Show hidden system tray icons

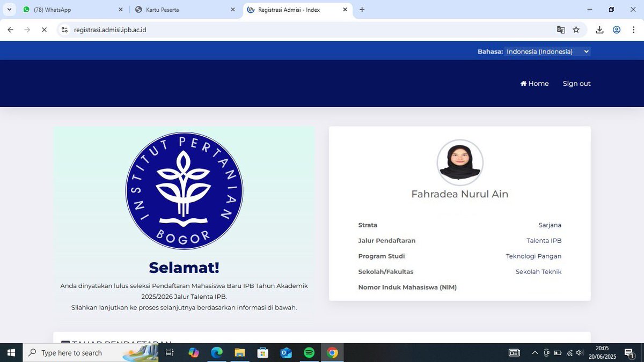535,352
